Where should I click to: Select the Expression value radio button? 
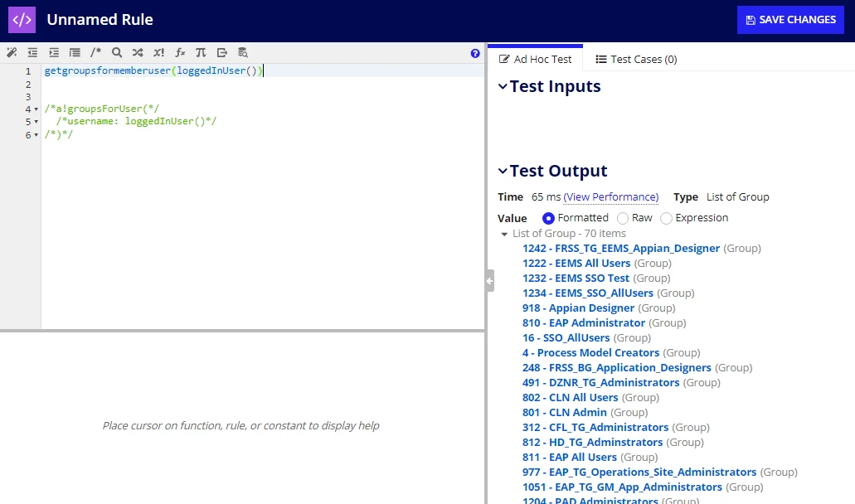coord(666,218)
